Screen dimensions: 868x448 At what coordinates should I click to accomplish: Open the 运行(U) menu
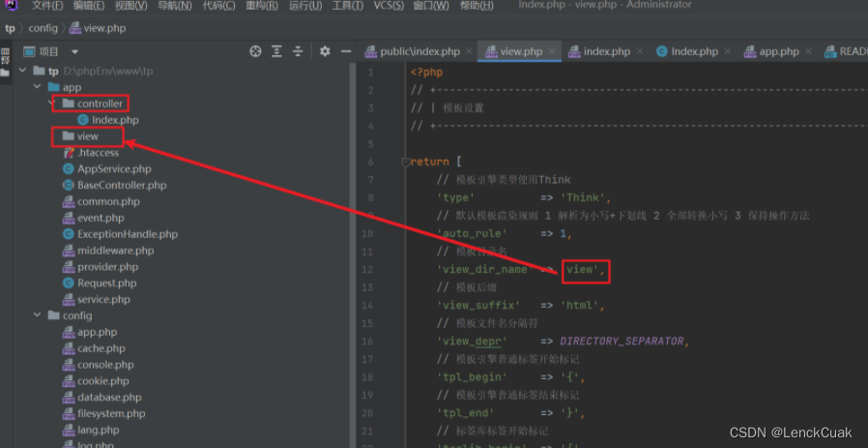coord(305,6)
